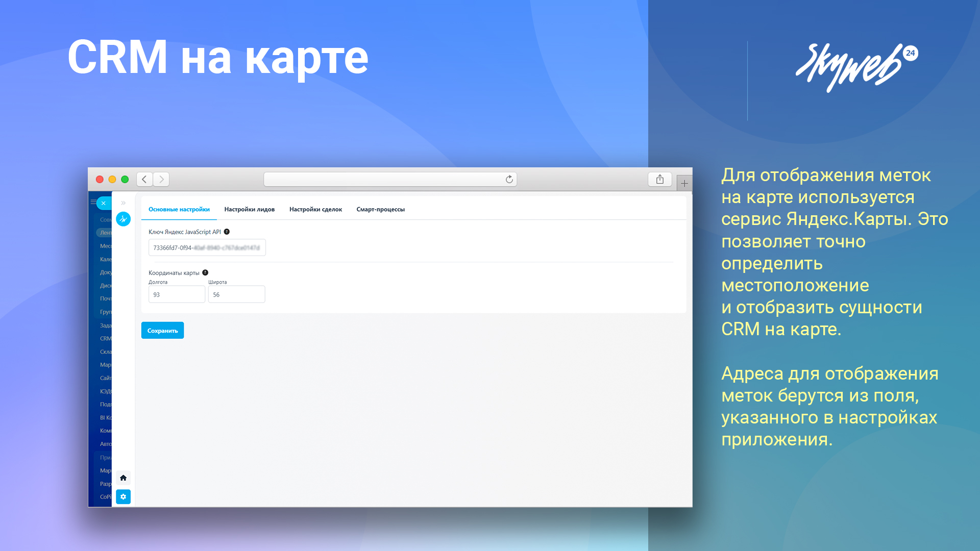The image size is (980, 551).
Task: Select the blue settings gear icon
Action: coord(123,496)
